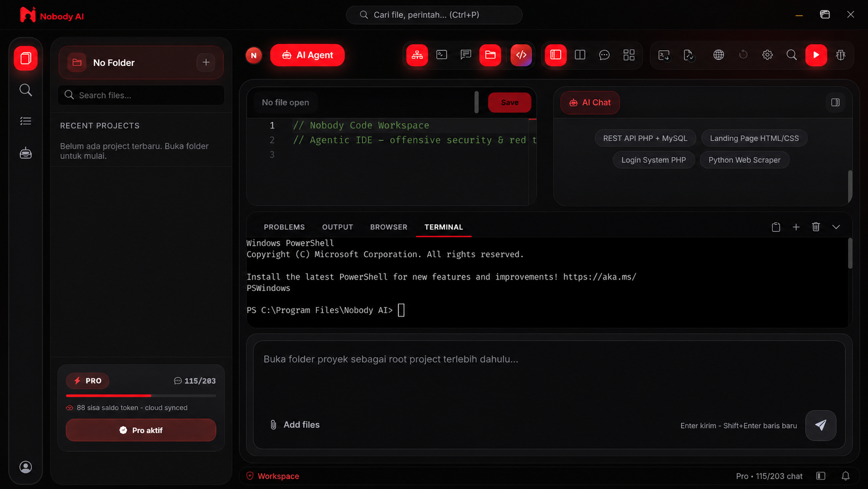Switch to the TERMINAL tab
868x489 pixels.
tap(443, 227)
